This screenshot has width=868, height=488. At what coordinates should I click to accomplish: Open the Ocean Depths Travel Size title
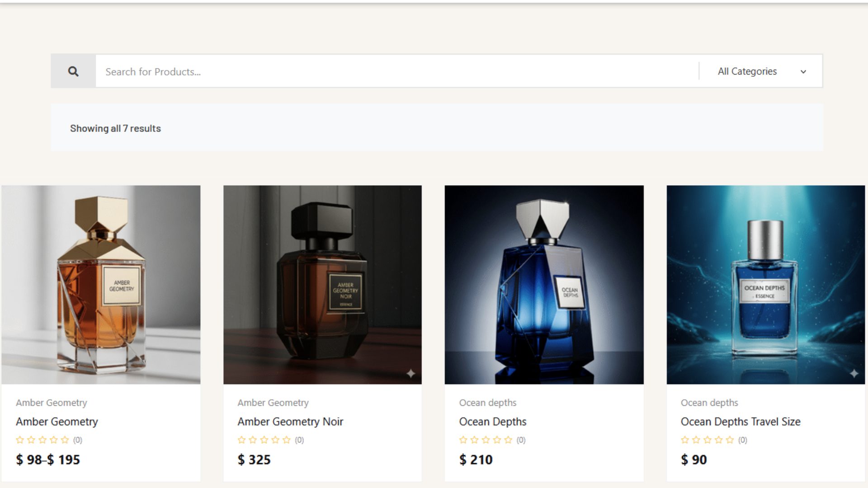point(741,422)
